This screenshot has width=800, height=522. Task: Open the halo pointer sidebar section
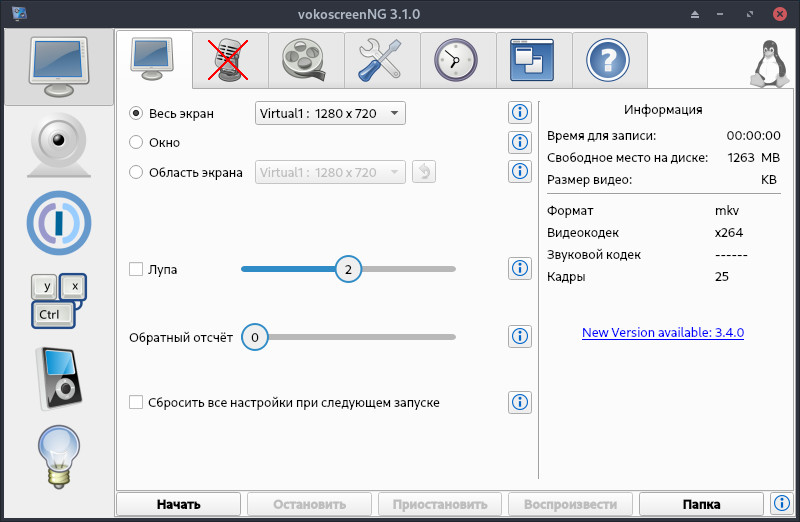59,223
